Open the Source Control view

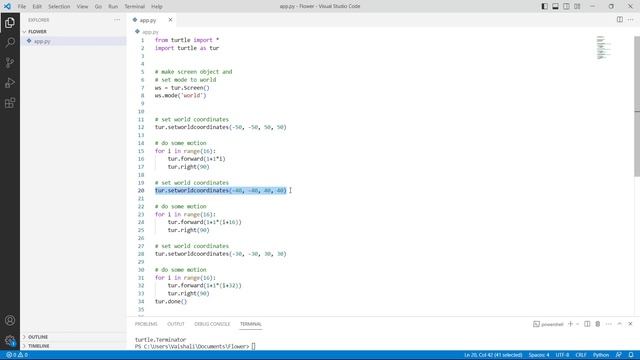tap(10, 62)
